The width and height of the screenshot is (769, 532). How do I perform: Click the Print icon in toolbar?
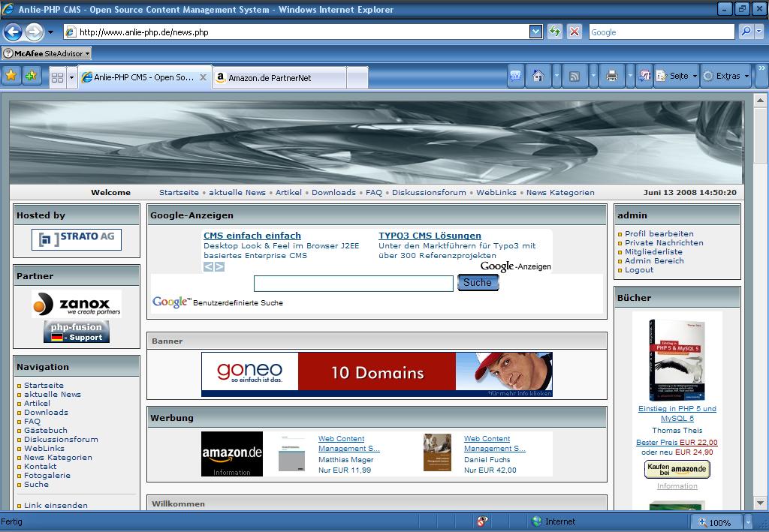611,76
